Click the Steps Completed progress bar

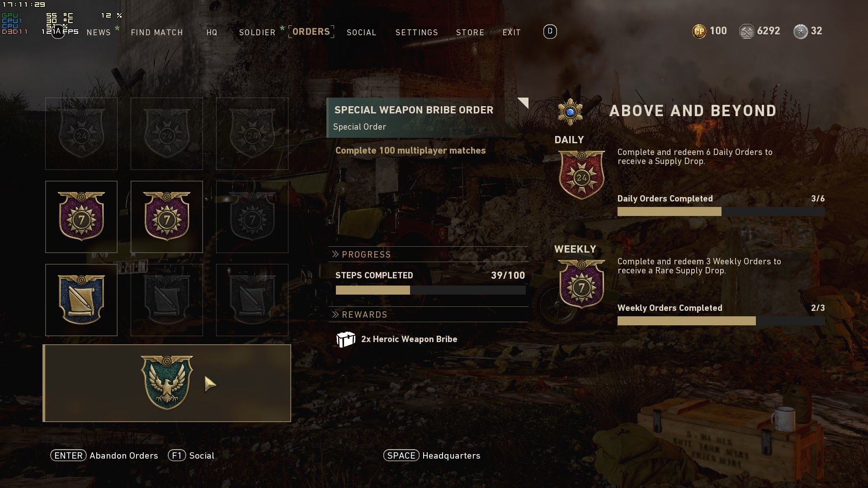430,290
